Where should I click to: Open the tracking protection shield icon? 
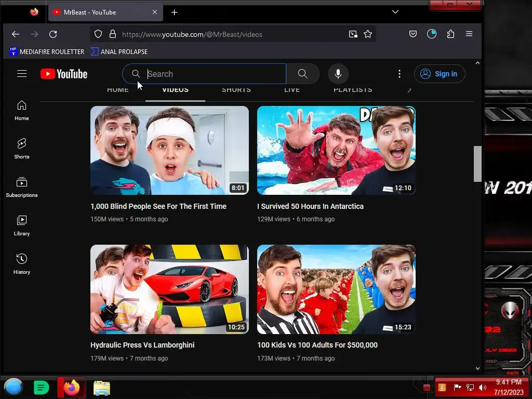(x=98, y=34)
